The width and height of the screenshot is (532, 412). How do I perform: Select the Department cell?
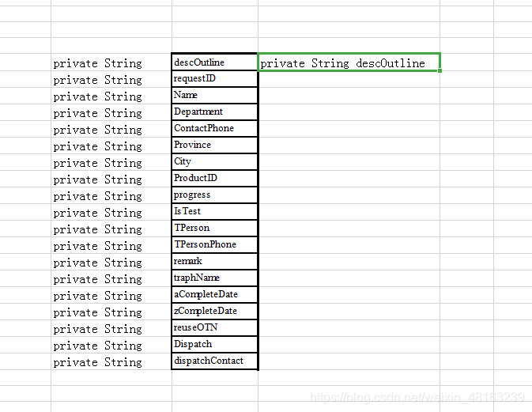point(214,112)
